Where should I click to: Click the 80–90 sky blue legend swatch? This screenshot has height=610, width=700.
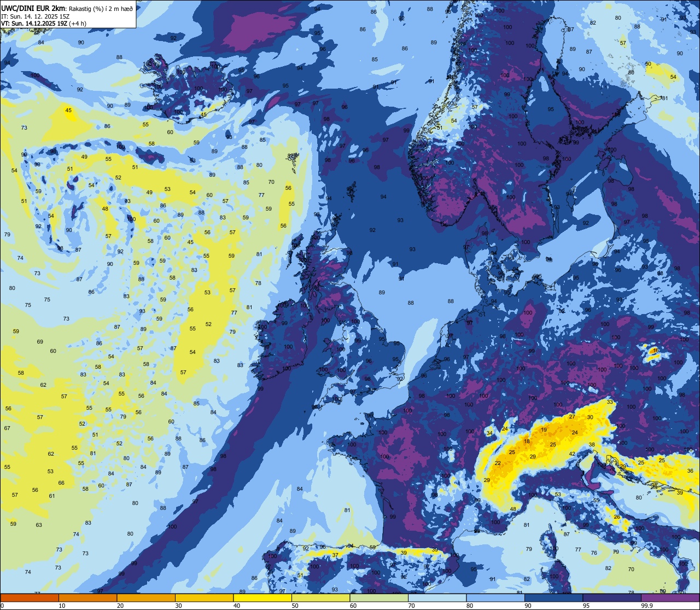[495, 597]
